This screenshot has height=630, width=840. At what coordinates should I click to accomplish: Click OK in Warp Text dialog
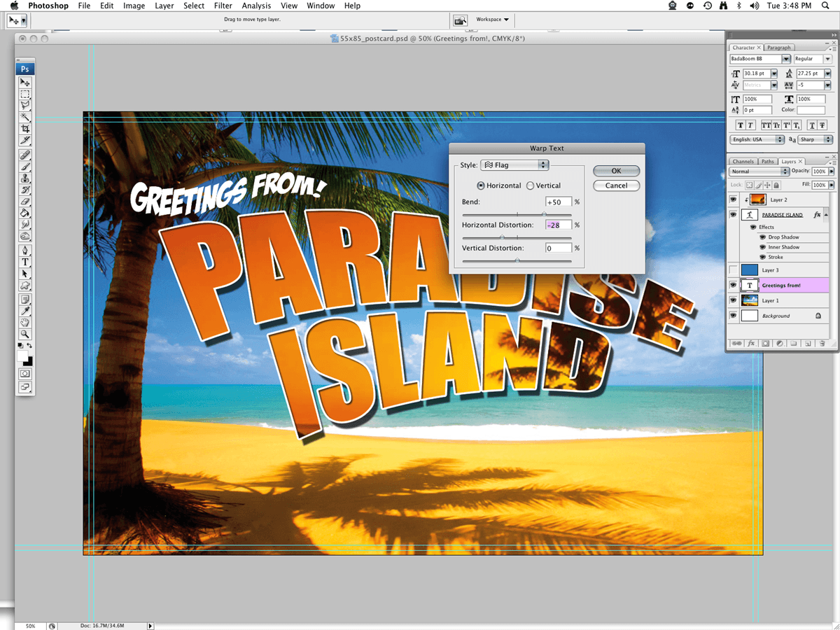pyautogui.click(x=616, y=171)
